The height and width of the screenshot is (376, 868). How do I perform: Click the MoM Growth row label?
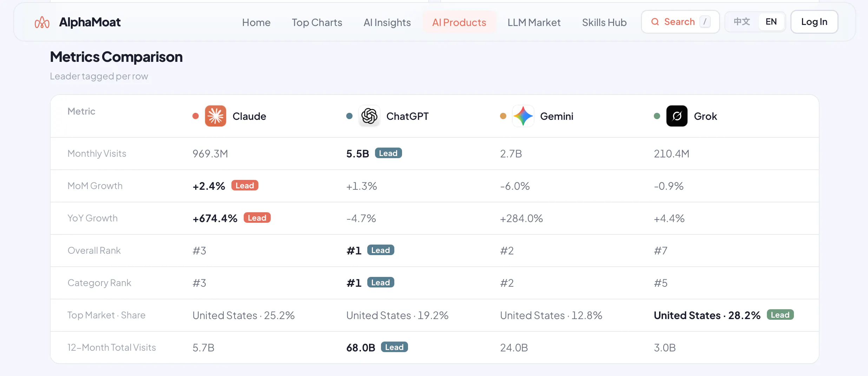pyautogui.click(x=95, y=186)
